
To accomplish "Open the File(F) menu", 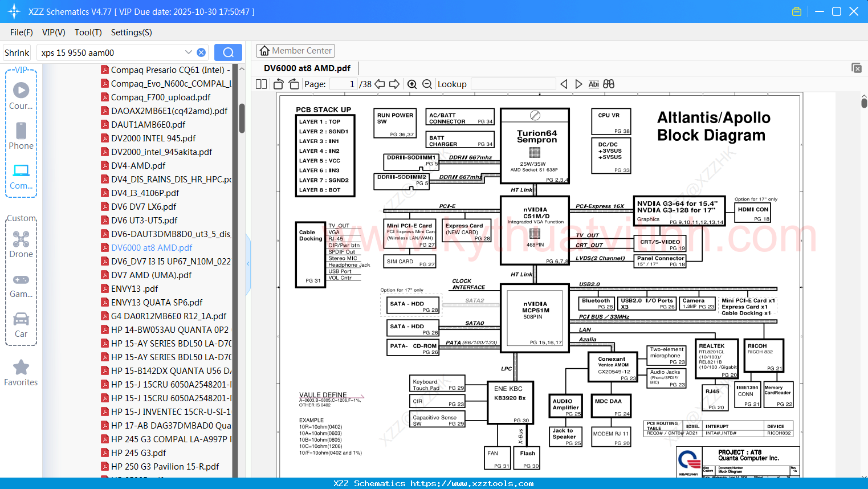I will pos(22,32).
